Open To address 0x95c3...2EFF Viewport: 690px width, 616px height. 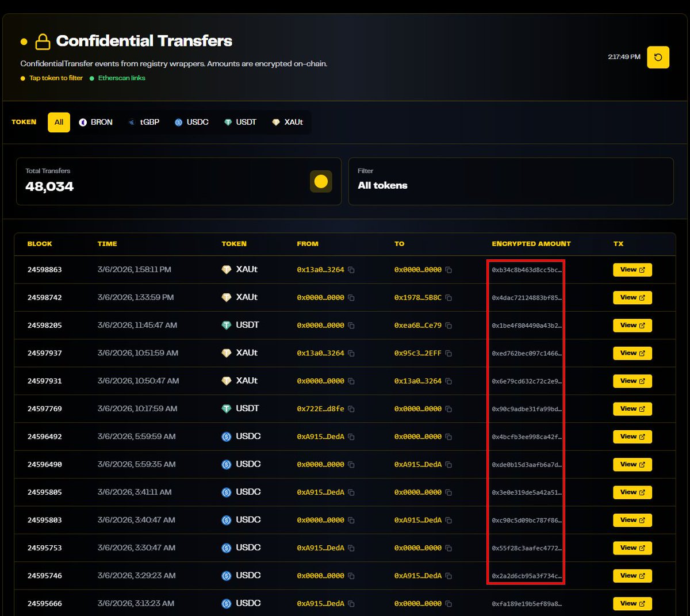pos(418,353)
